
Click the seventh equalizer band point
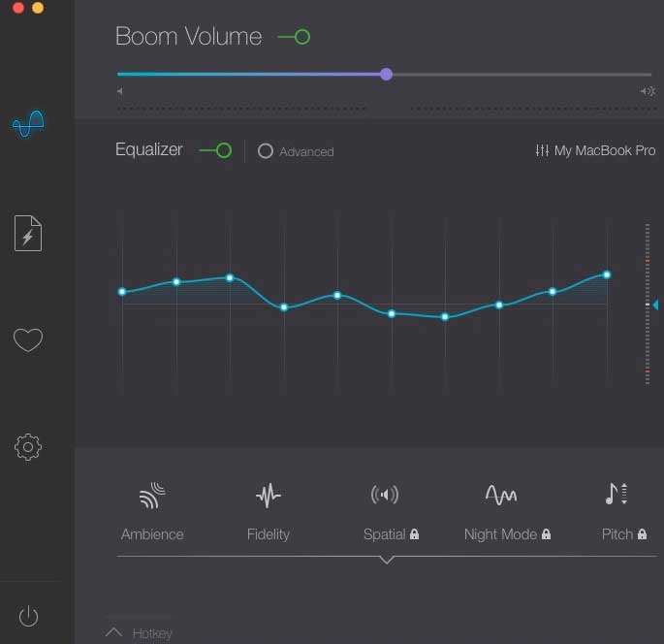coord(445,316)
